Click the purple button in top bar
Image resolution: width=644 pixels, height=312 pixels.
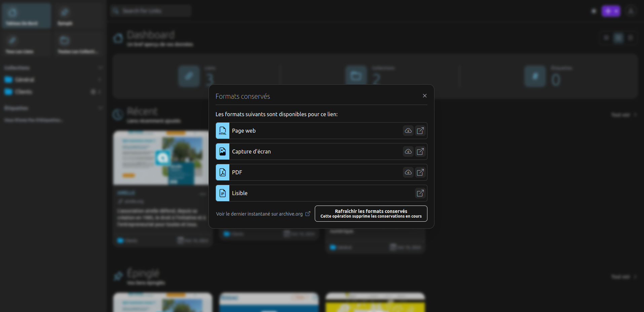click(611, 11)
